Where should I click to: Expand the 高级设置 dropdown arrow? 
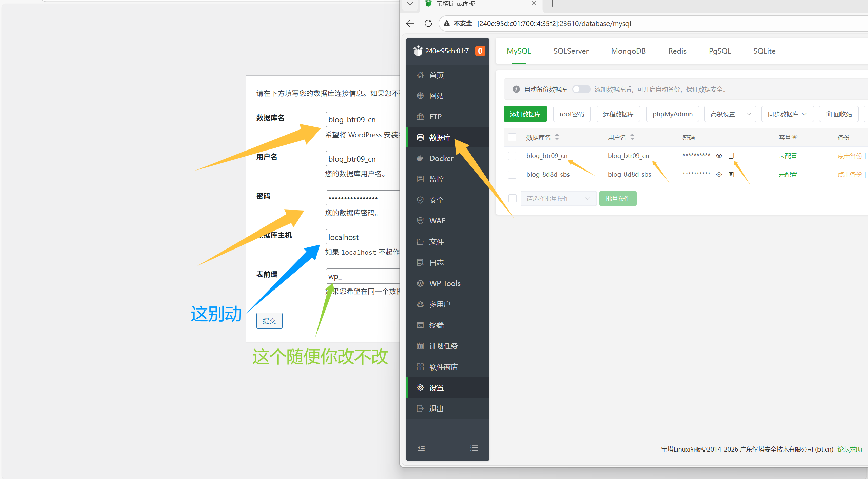749,114
